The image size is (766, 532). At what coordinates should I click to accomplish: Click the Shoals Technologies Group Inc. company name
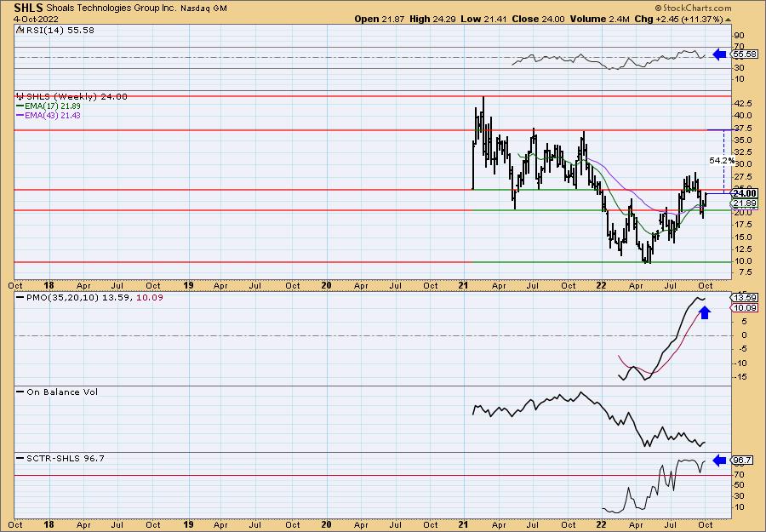pos(111,9)
